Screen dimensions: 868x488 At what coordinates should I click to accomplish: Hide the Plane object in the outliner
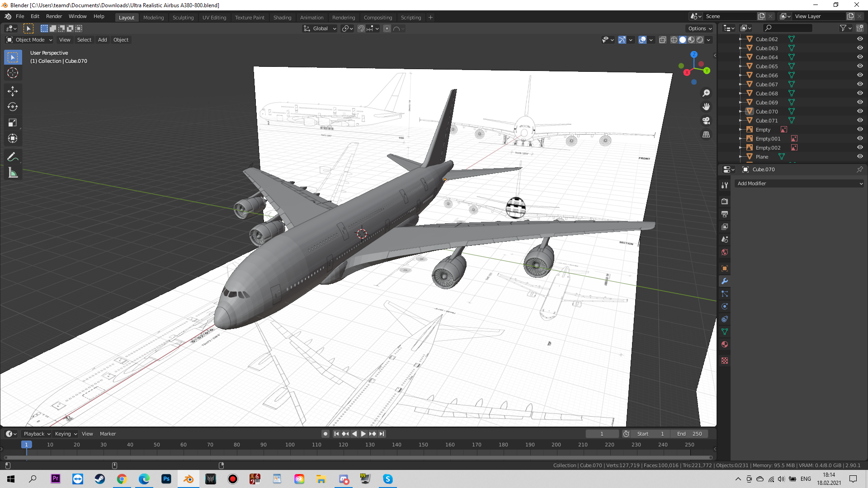point(860,156)
